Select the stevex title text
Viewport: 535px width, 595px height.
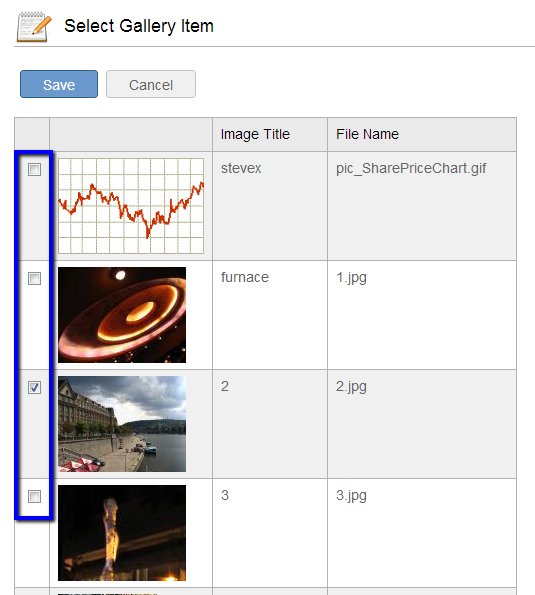point(241,168)
